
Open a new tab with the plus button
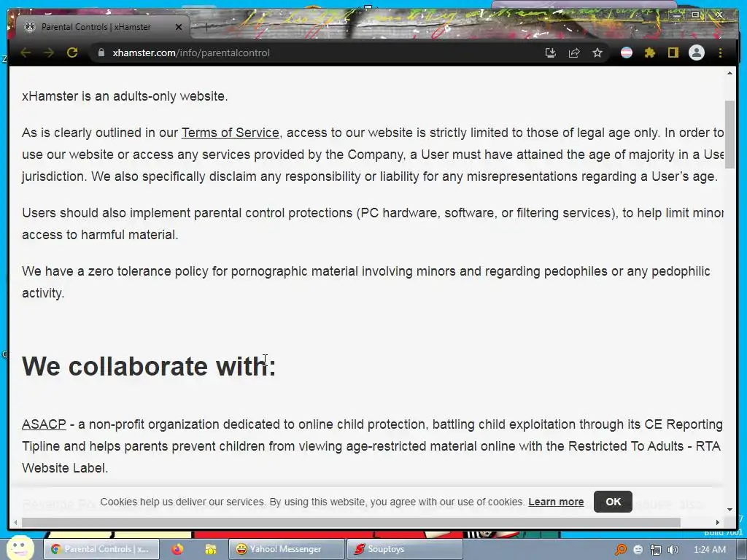coord(206,27)
